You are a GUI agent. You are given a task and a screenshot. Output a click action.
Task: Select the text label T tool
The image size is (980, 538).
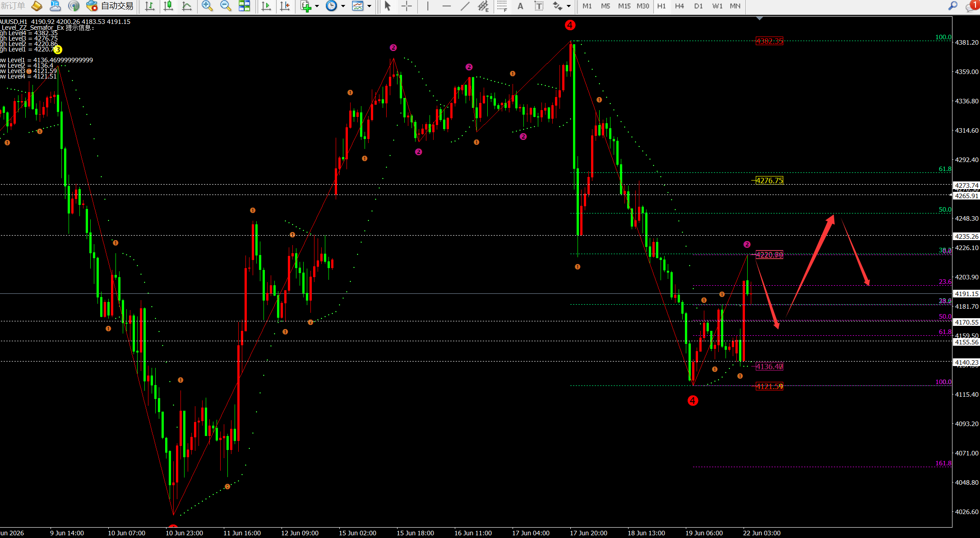pos(539,6)
